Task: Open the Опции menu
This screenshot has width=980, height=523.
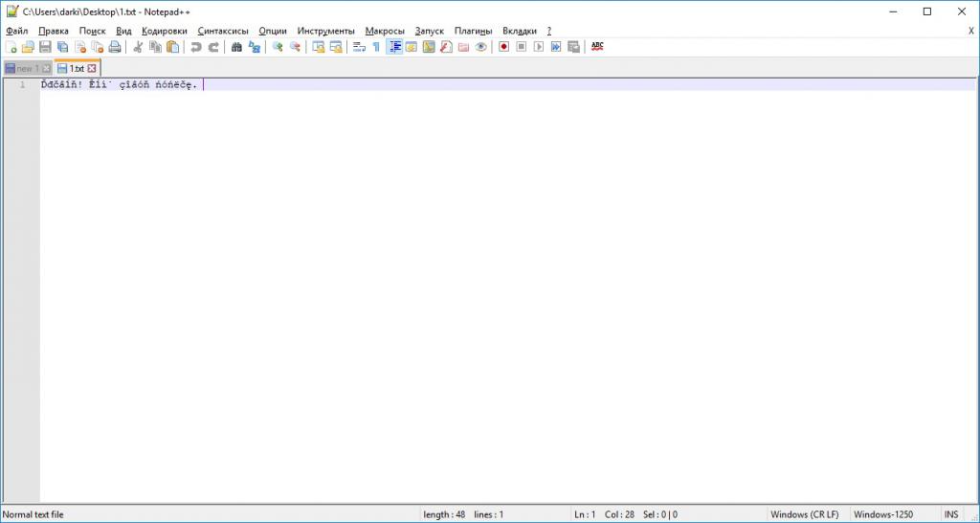Action: [273, 31]
